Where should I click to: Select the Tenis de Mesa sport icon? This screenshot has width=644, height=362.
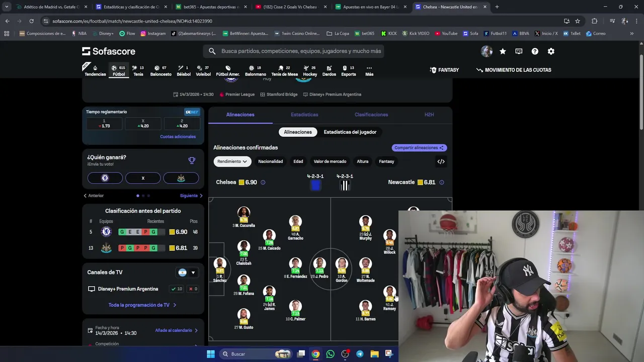pos(285,71)
